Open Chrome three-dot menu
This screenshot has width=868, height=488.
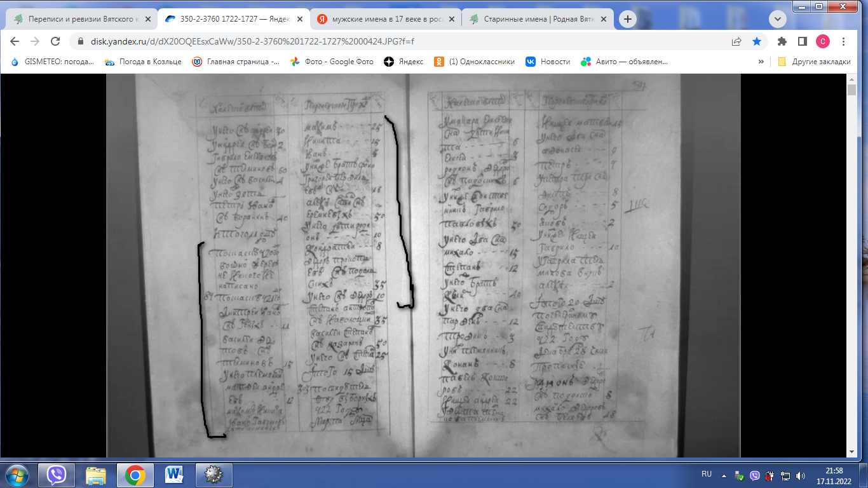(843, 41)
